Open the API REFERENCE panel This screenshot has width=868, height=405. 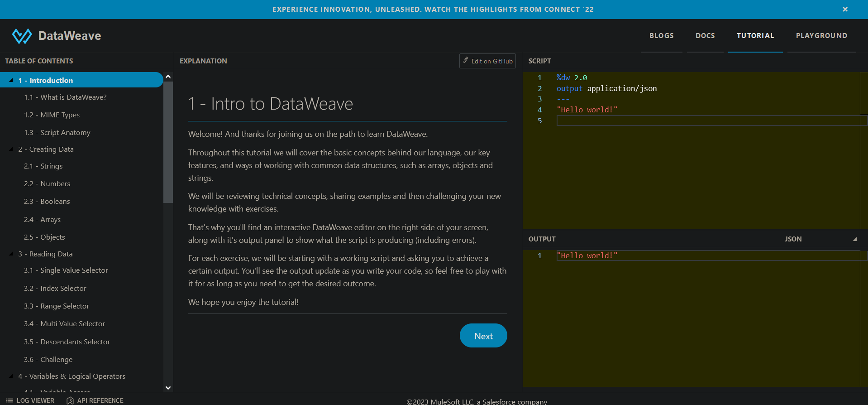[95, 400]
